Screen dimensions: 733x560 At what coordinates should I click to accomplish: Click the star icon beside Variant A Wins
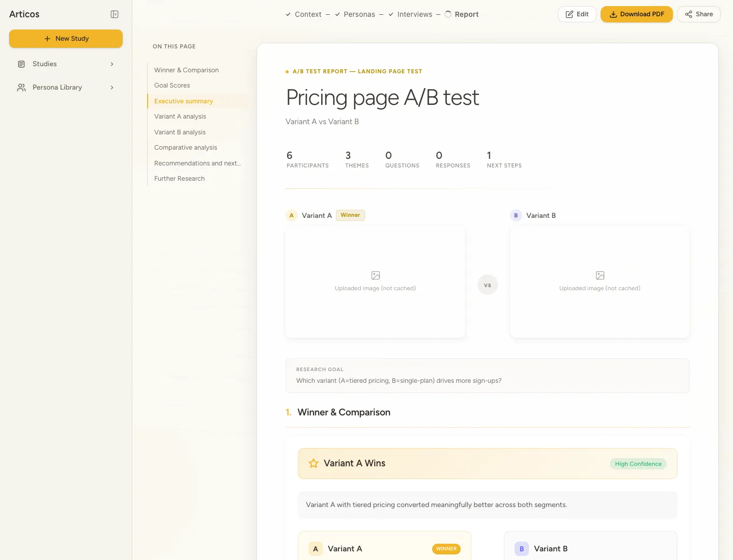314,463
